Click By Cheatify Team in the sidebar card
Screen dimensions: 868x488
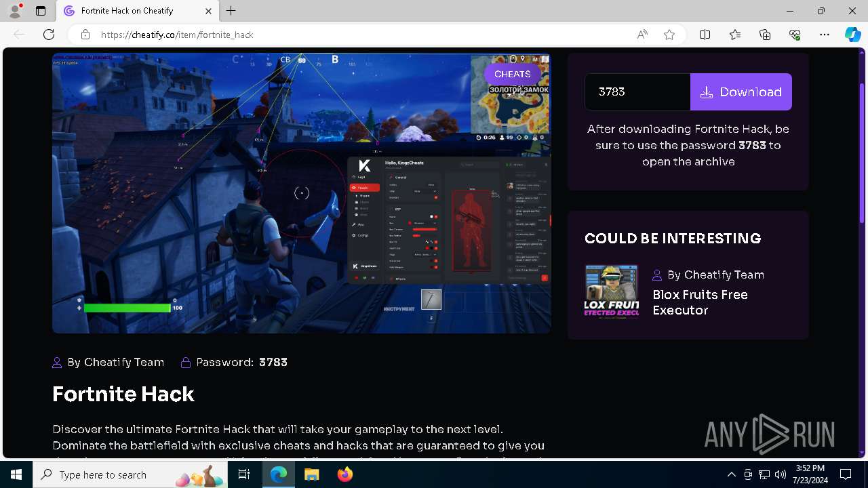click(x=708, y=274)
